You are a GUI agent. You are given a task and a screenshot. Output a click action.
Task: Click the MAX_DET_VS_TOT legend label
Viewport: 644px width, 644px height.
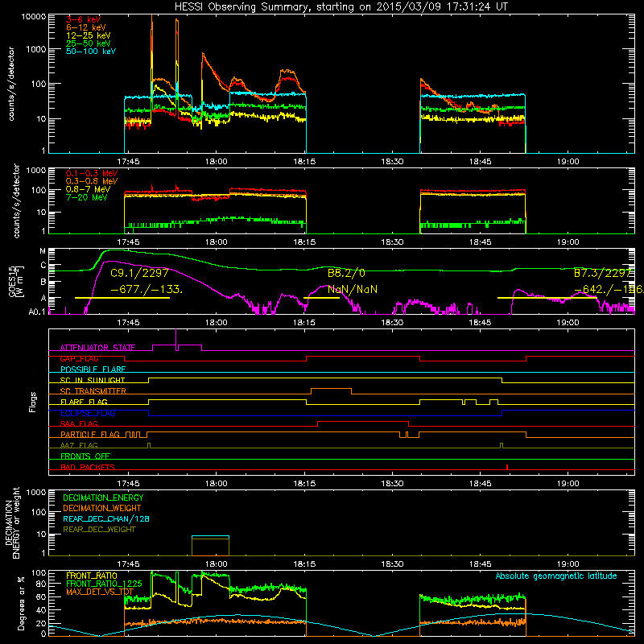(x=100, y=592)
